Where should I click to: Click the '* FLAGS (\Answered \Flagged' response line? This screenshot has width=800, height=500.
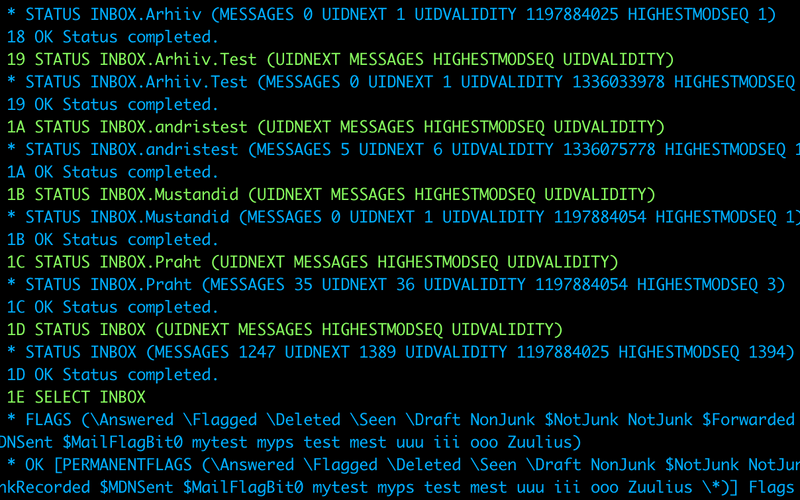pos(404,419)
